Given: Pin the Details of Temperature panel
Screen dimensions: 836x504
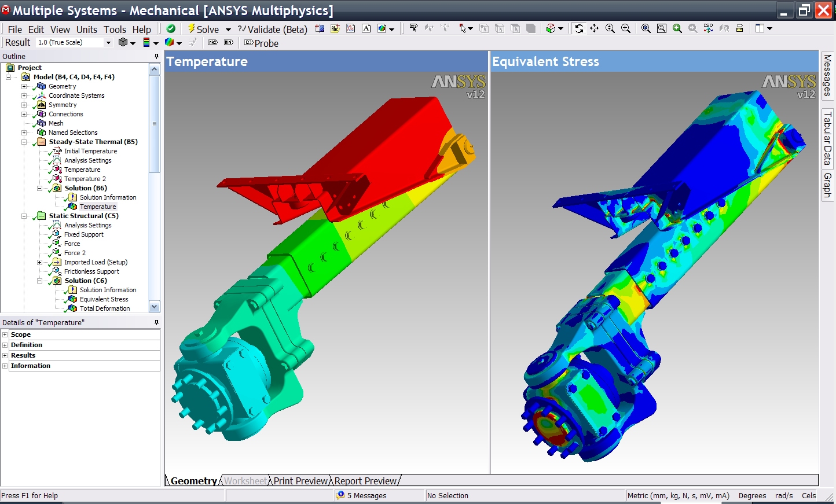Looking at the screenshot, I should click(156, 322).
